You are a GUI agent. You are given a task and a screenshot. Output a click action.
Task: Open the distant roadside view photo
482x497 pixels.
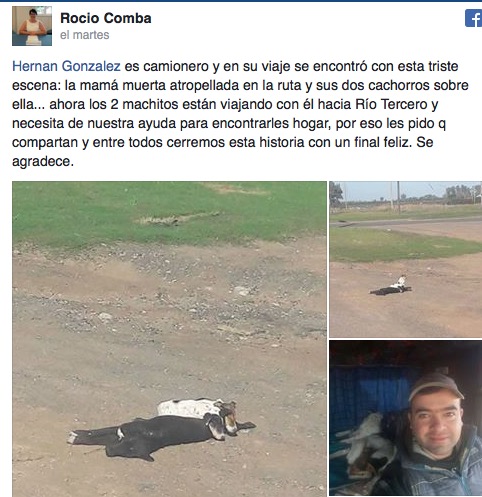(x=406, y=259)
